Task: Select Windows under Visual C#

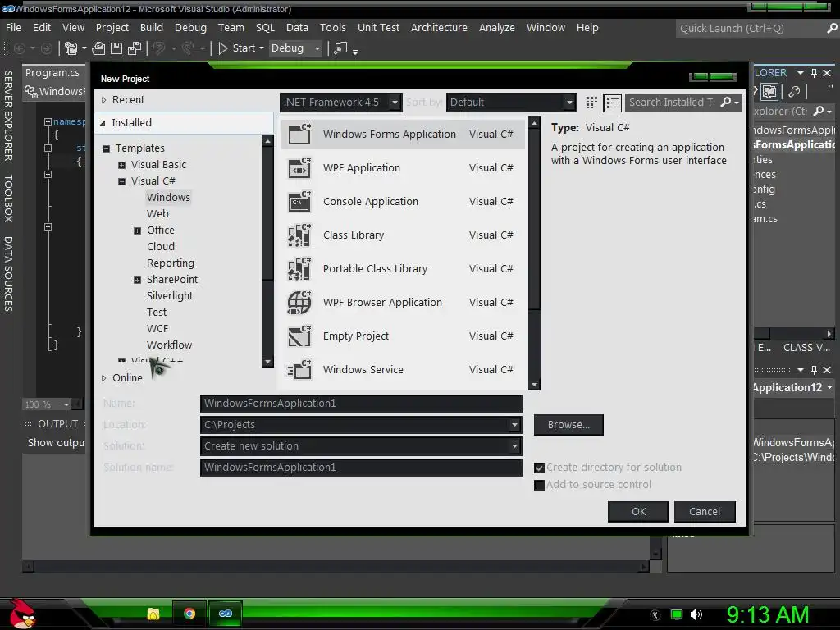Action: tap(168, 197)
